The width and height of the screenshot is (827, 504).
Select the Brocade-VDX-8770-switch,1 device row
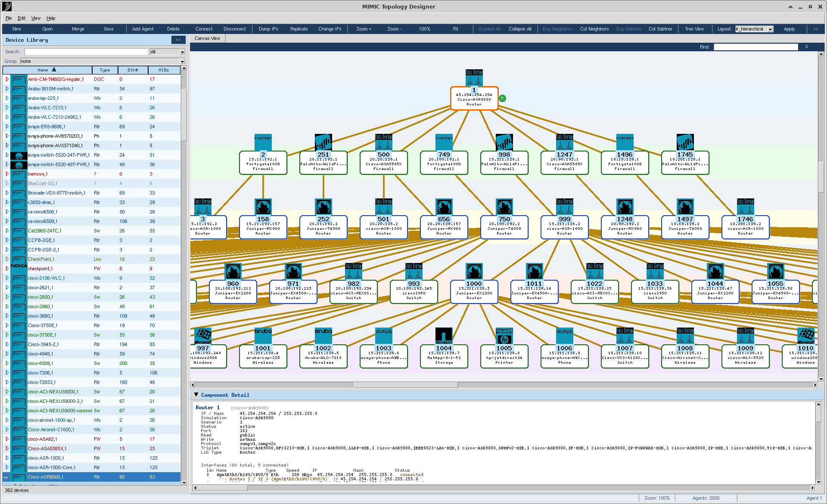tap(91, 193)
